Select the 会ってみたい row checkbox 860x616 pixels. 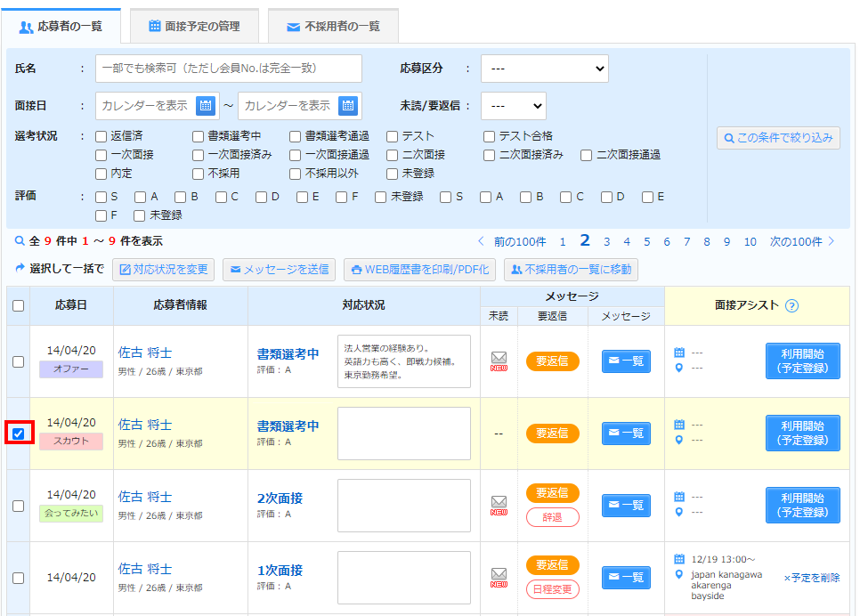18,506
